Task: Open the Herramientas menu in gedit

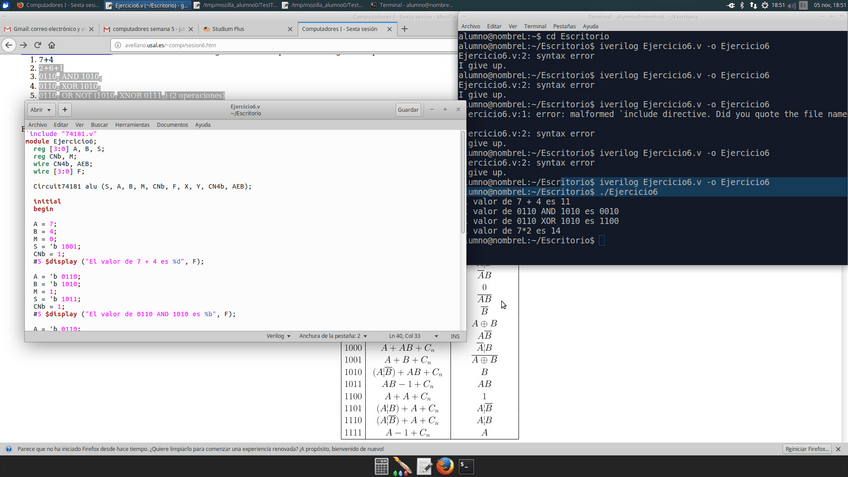Action: tap(132, 125)
